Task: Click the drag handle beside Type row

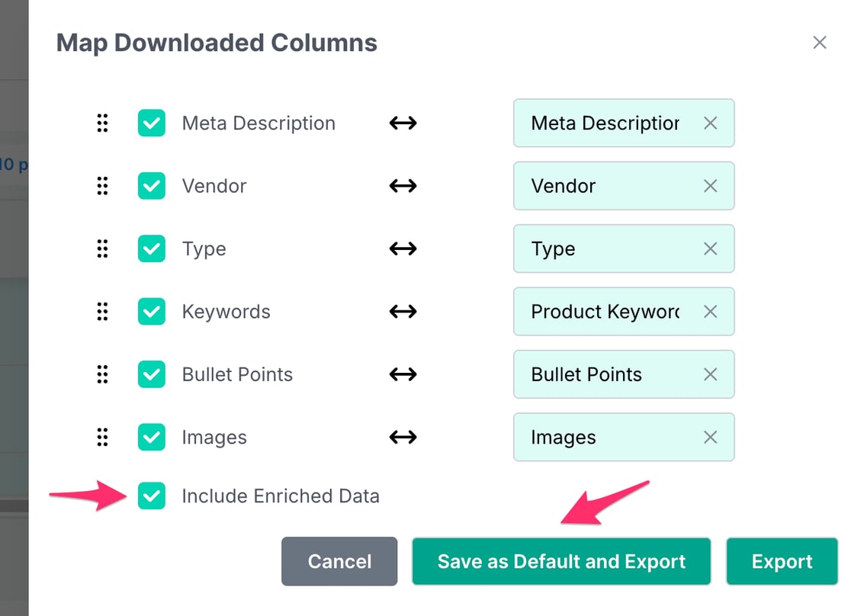Action: click(102, 249)
